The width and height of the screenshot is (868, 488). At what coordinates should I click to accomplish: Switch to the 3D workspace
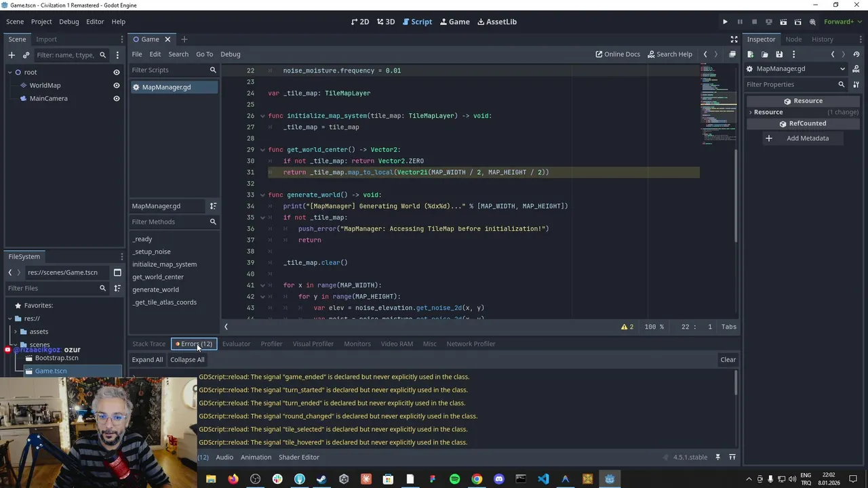pyautogui.click(x=386, y=22)
